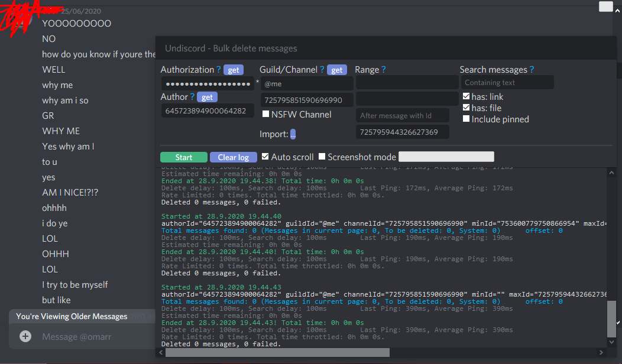Click the Authorization help question mark
This screenshot has height=364, width=622.
218,70
